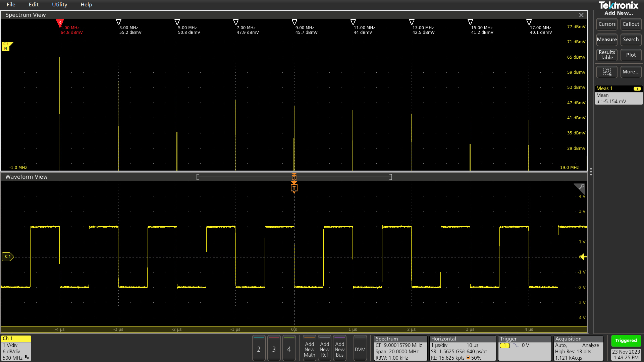The height and width of the screenshot is (362, 644).
Task: Click the red reference marker at 1.00 MHz
Action: click(60, 23)
